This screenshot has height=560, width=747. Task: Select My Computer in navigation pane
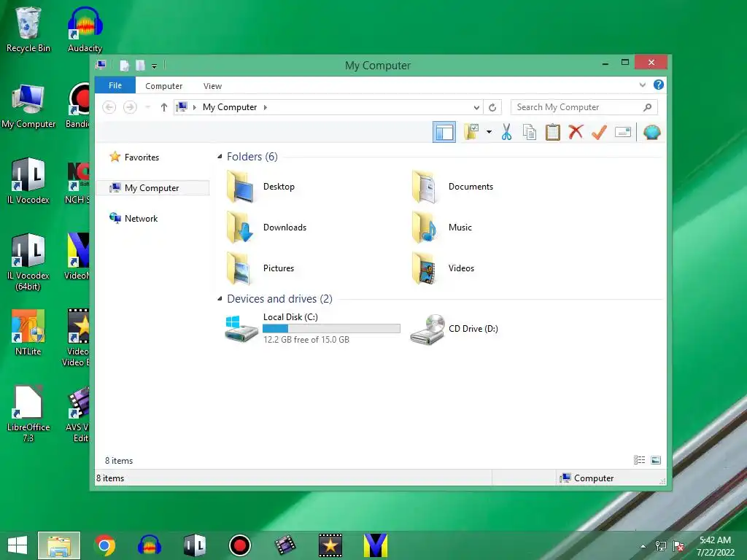point(152,188)
